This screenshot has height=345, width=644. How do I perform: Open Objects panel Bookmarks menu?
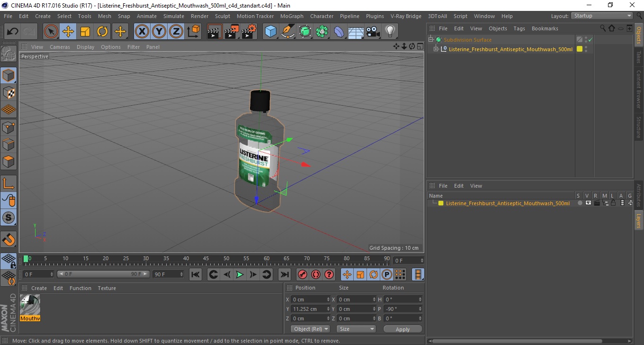[545, 28]
